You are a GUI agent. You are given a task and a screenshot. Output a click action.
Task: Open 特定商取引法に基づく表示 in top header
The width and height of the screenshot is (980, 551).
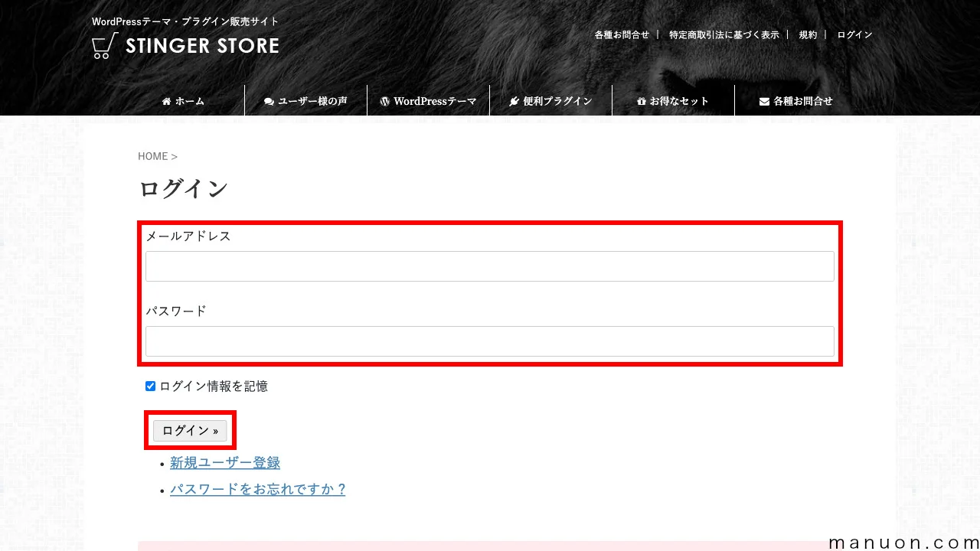click(724, 35)
